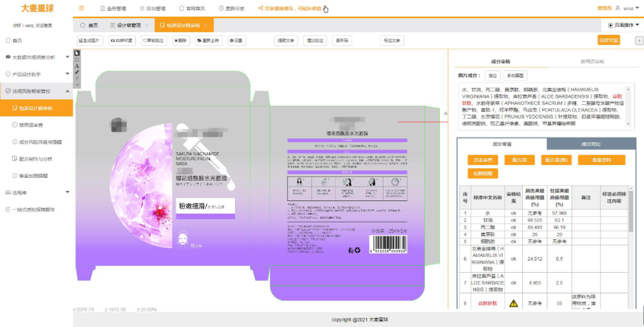Viewport: 644px width, 327px height.
Task: Click the orange 点击审查 button
Action: click(482, 160)
